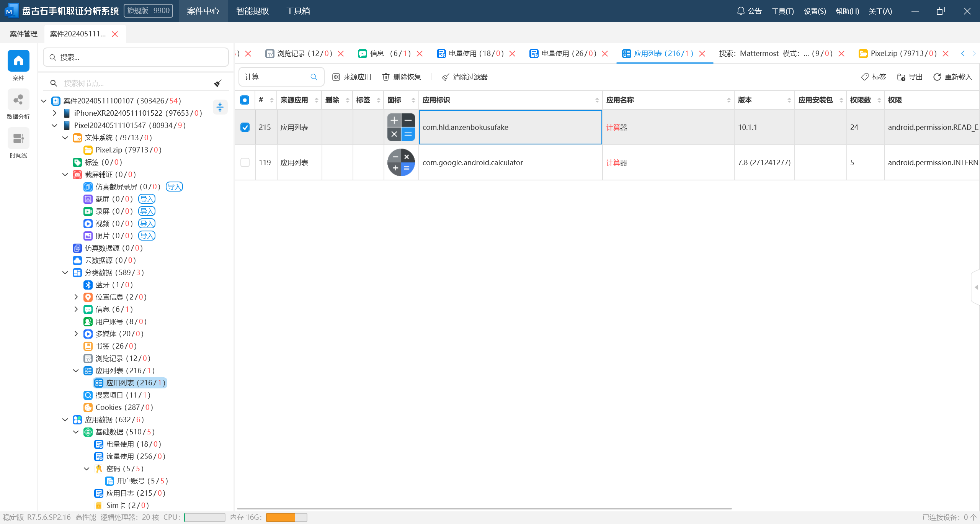Toggle the select-all checkbox in table header
The width and height of the screenshot is (980, 524).
click(x=245, y=100)
